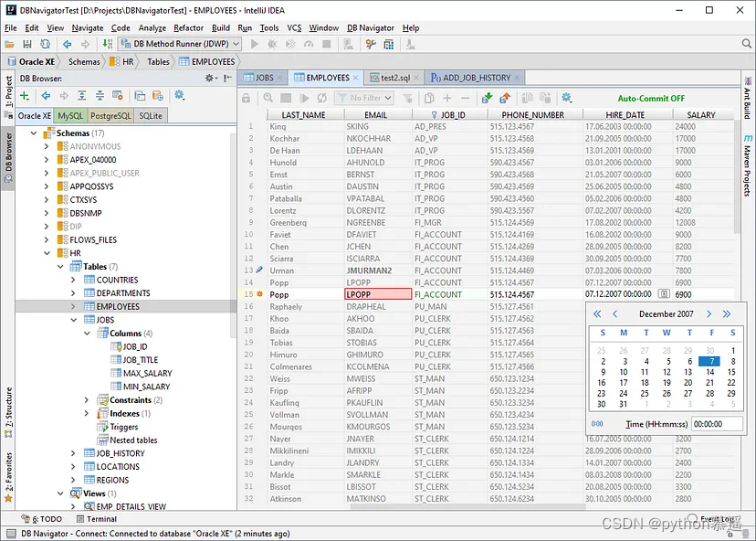Click the search magnifier at top right
This screenshot has height=541, width=756.
(746, 44)
